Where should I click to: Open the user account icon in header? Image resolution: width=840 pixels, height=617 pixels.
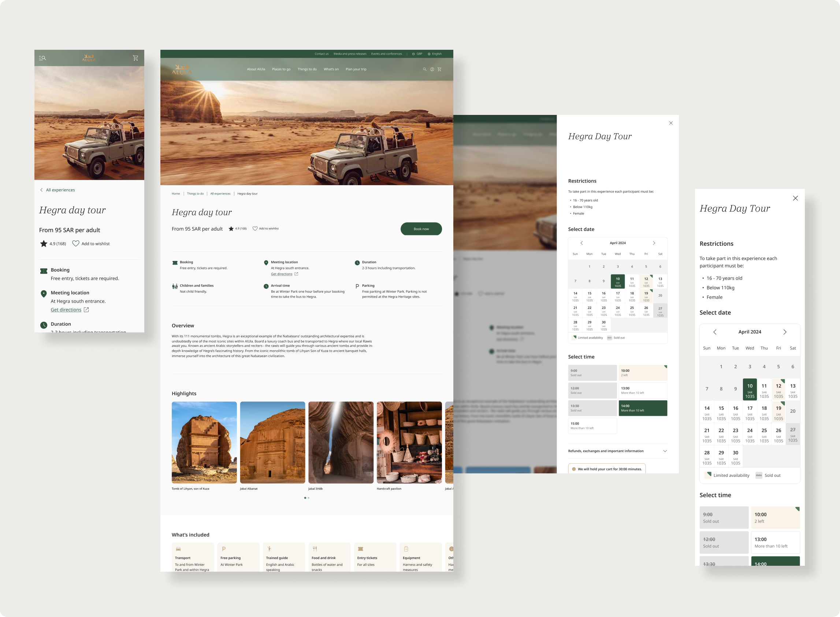pos(432,69)
